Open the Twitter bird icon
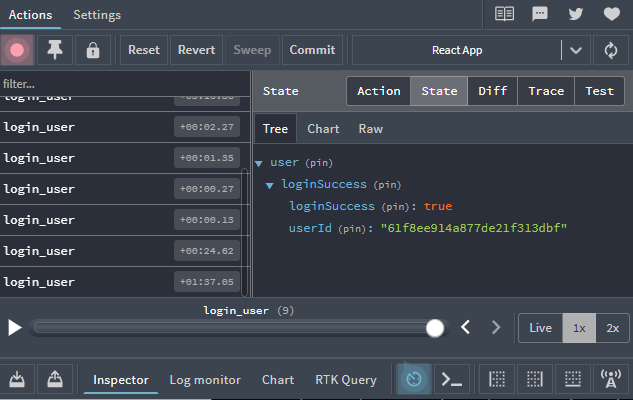Screen dimensions: 633x400 [576, 14]
